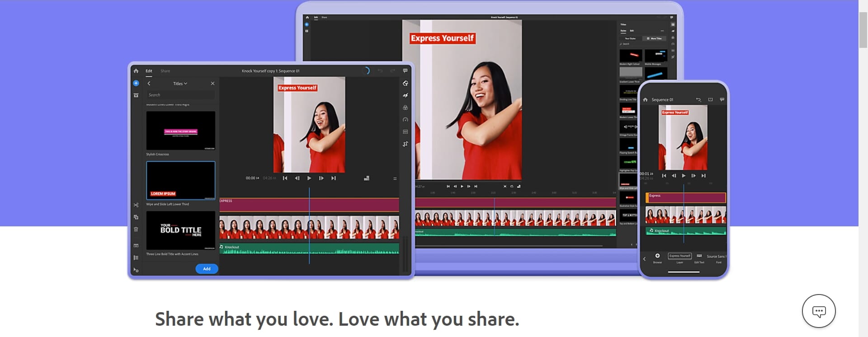Click the Play button on the tablet player
Viewport: 868px width, 337px height.
pos(309,178)
